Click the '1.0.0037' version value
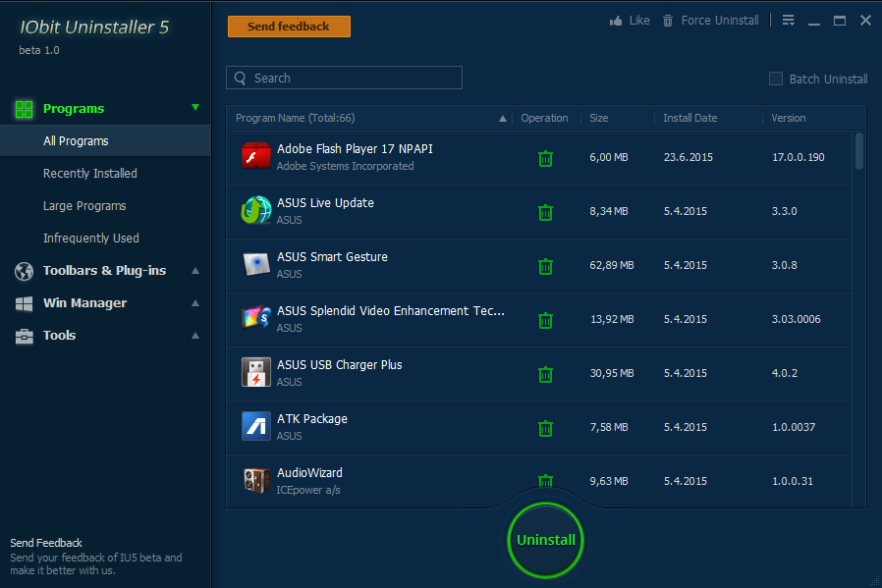The image size is (882, 588). click(x=793, y=427)
